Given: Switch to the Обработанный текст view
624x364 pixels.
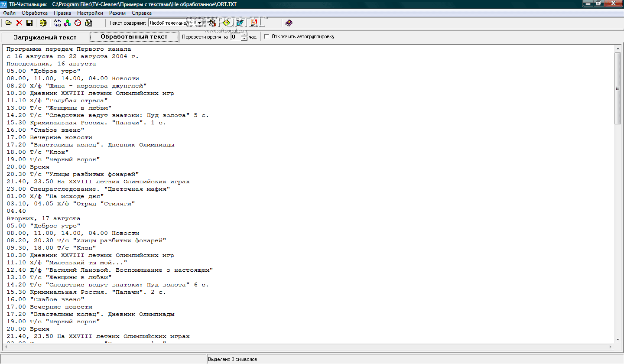Looking at the screenshot, I should click(134, 37).
